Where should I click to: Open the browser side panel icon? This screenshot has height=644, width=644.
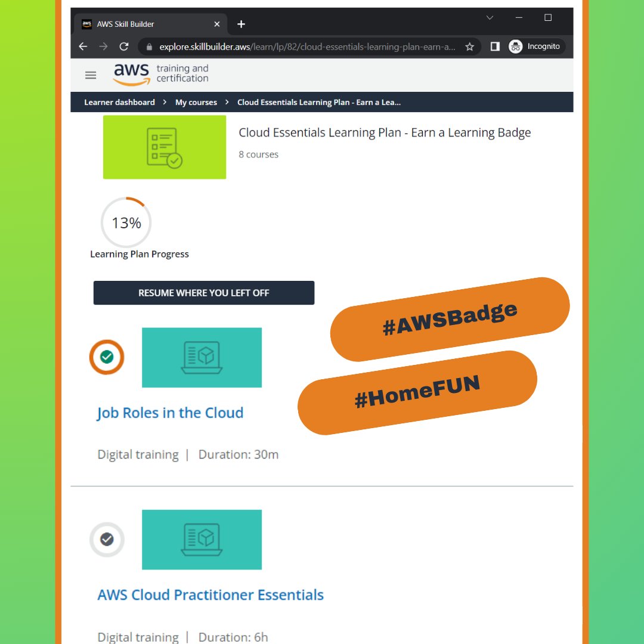tap(495, 47)
